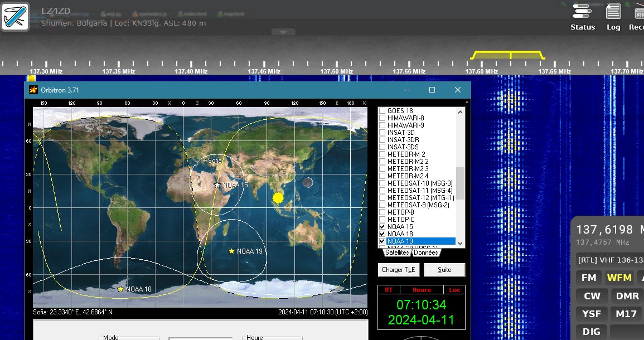The image size is (644, 340).
Task: Click the Suite button
Action: tap(444, 270)
